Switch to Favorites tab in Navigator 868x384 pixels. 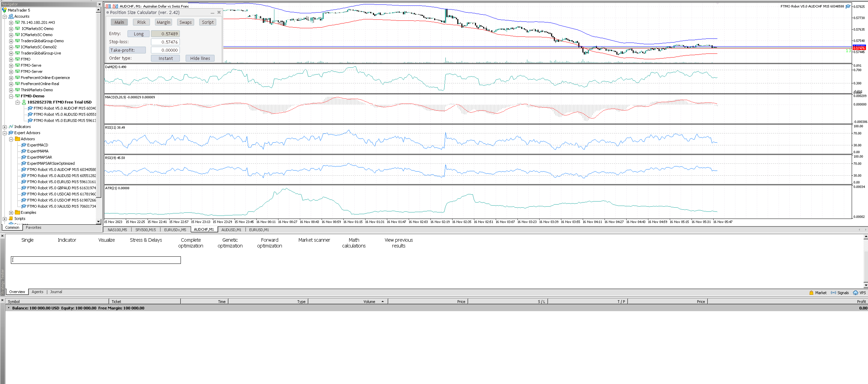(34, 227)
